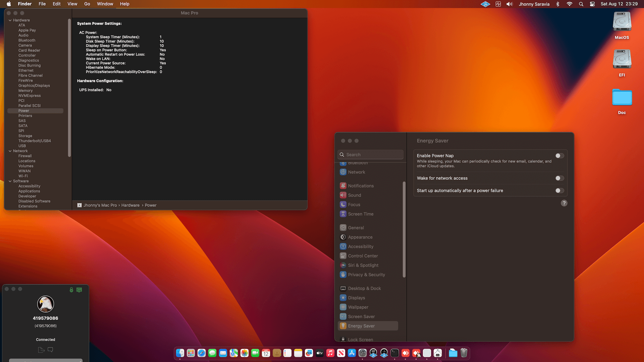Select Graphics/Displays in System Information sidebar
Screen dimensions: 644x362
tap(34, 86)
